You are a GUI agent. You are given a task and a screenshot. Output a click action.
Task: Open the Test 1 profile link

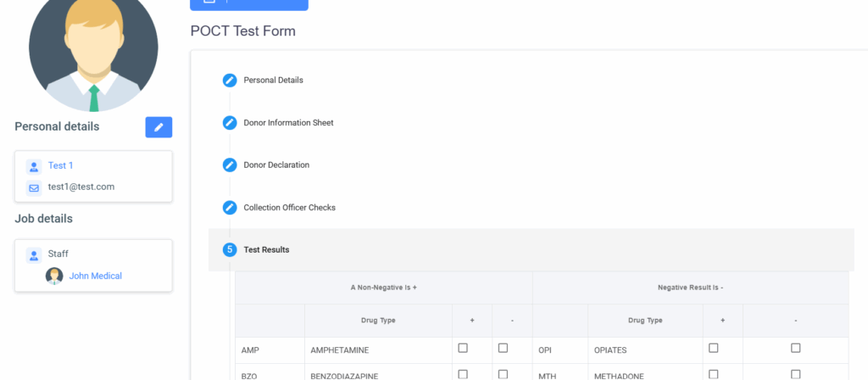(60, 166)
